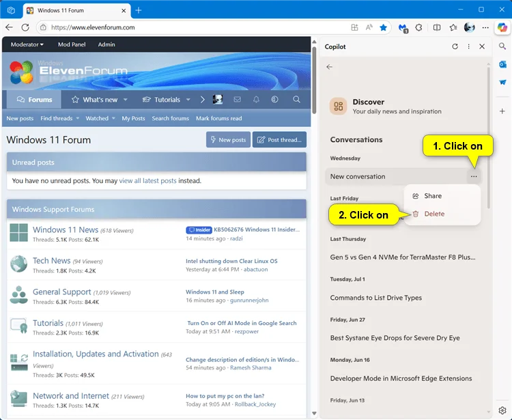Click the Post thread button

click(279, 140)
